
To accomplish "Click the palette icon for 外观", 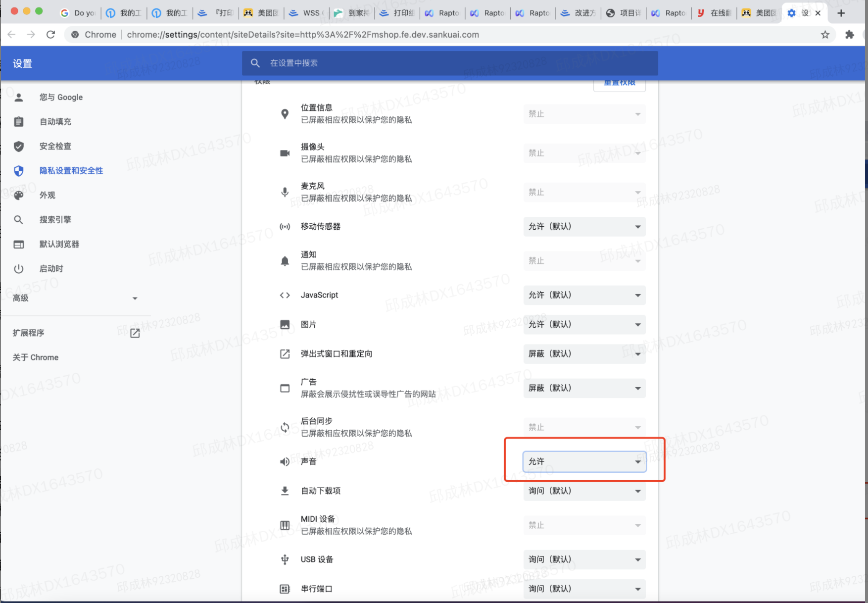I will 19,196.
